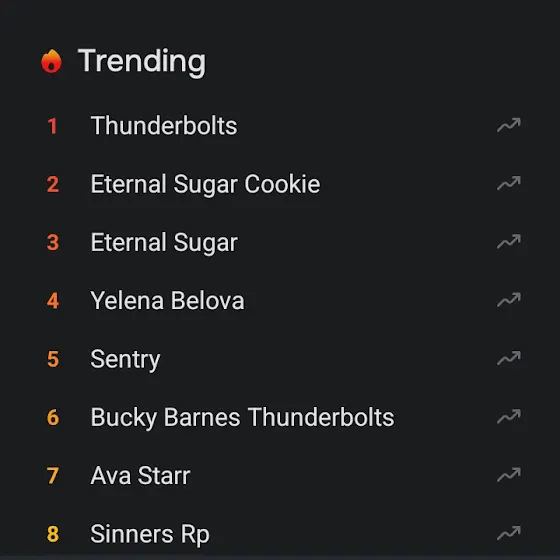Click the flame icon beside Trending
The height and width of the screenshot is (560, 560).
click(x=51, y=61)
